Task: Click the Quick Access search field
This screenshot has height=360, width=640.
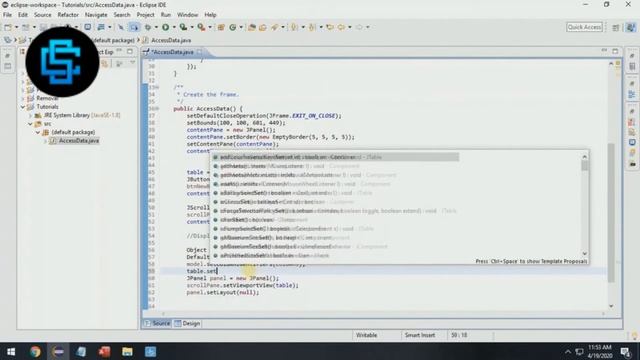Action: coord(584,27)
